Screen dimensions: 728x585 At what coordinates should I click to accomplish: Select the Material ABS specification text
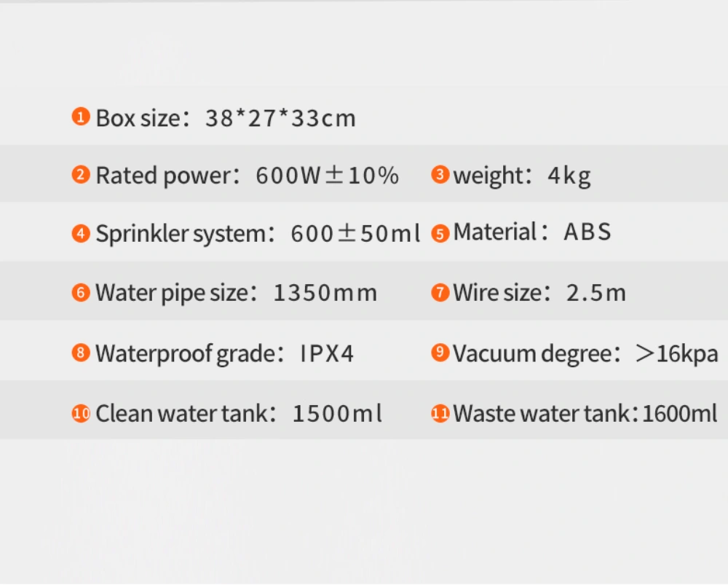click(x=531, y=232)
